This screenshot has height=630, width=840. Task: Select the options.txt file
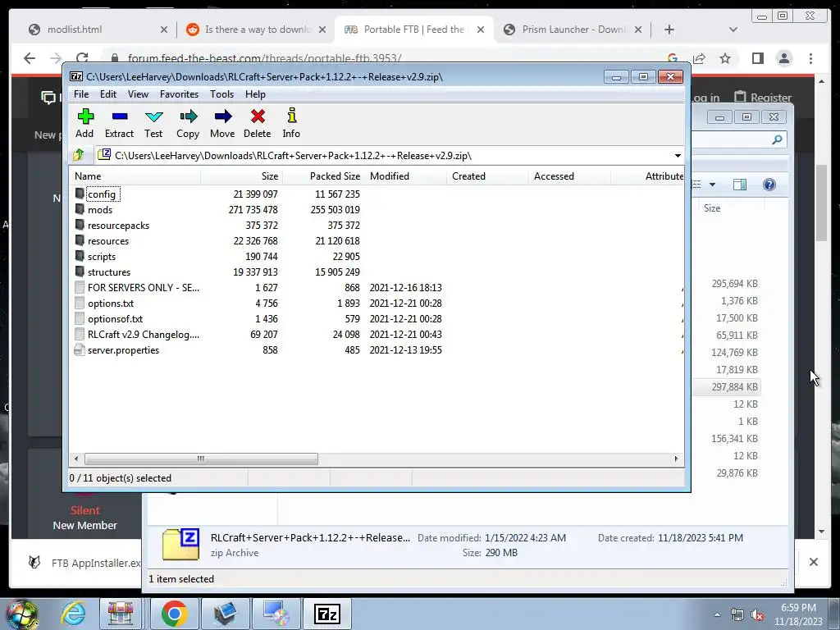click(111, 304)
